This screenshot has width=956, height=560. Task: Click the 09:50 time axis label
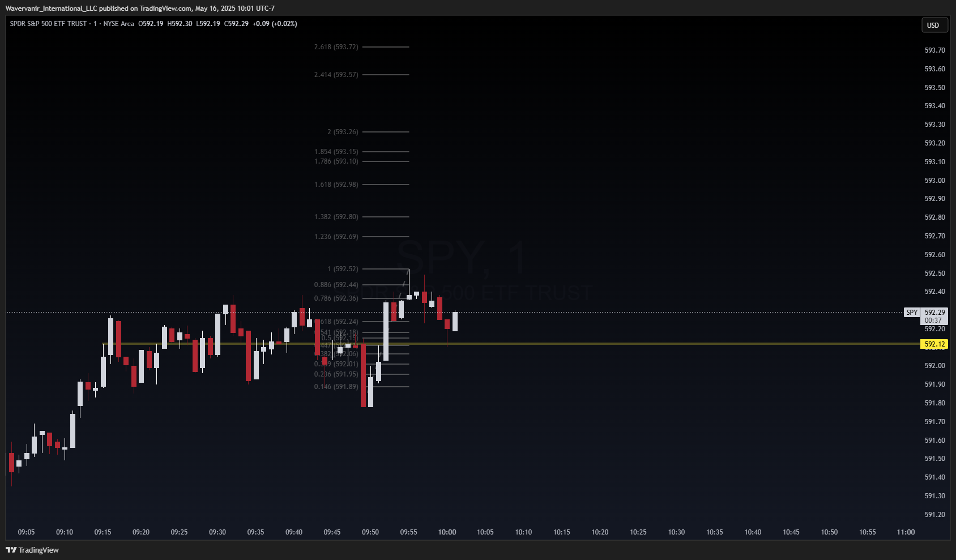(370, 532)
